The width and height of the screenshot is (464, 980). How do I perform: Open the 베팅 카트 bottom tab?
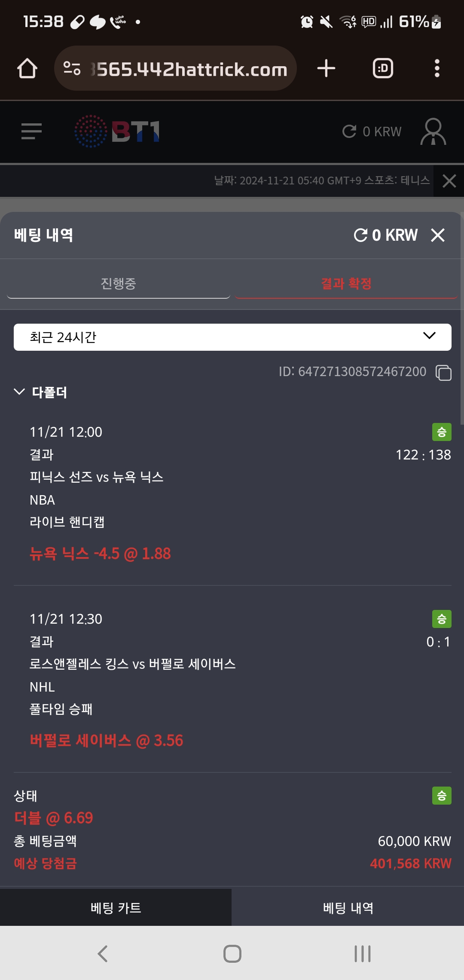coord(116,908)
